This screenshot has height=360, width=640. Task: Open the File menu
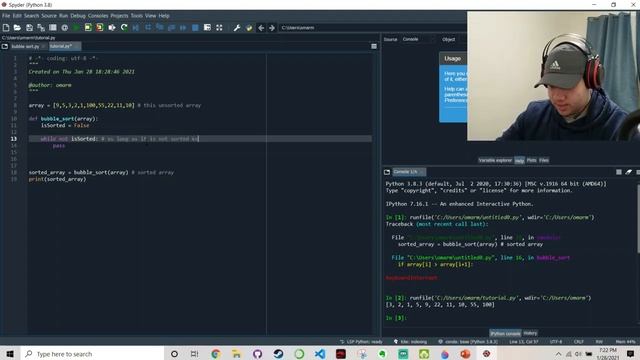tap(6, 16)
